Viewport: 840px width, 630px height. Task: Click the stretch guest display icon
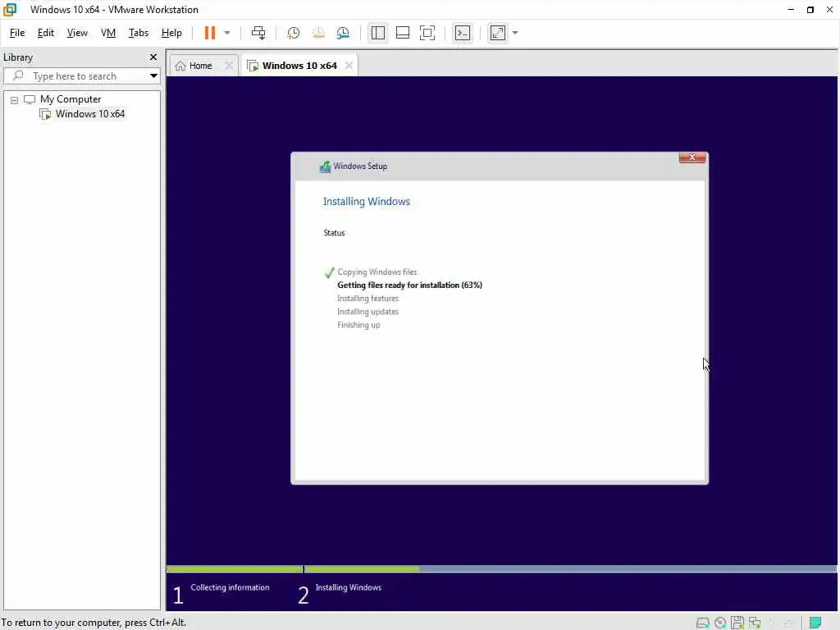point(498,33)
